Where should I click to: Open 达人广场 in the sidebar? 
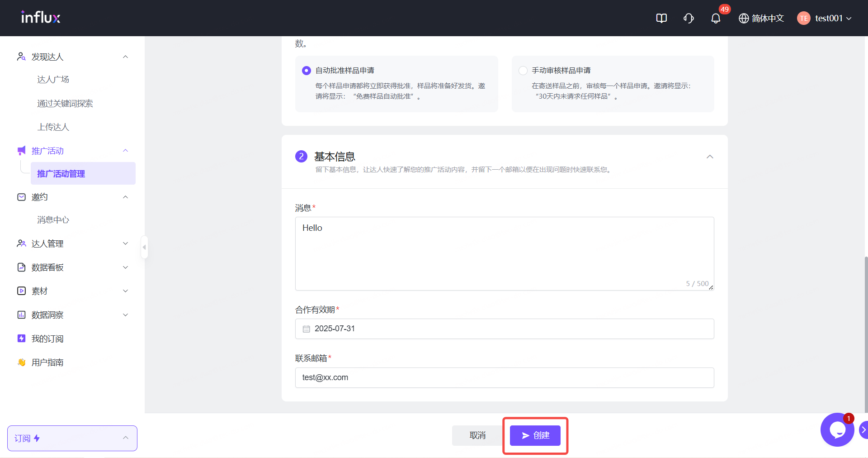tap(53, 80)
